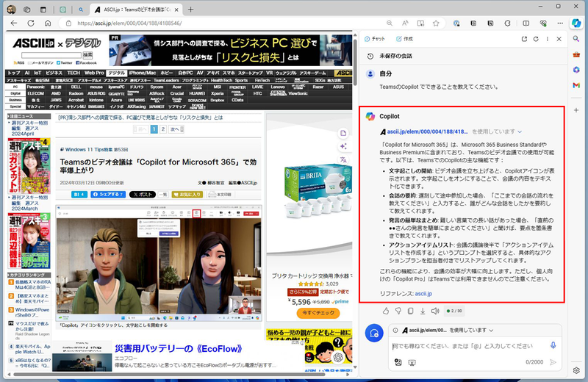588x382 pixels.
Task: Add an image to Copilot prompt
Action: (398, 362)
